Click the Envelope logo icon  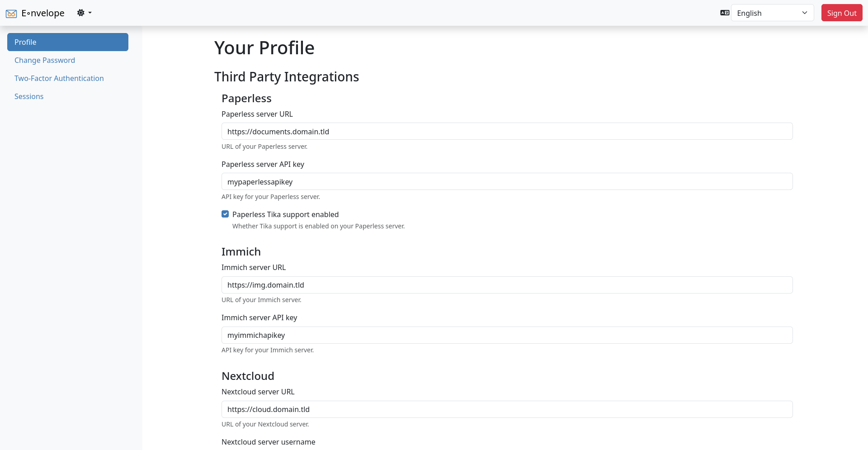(x=11, y=13)
